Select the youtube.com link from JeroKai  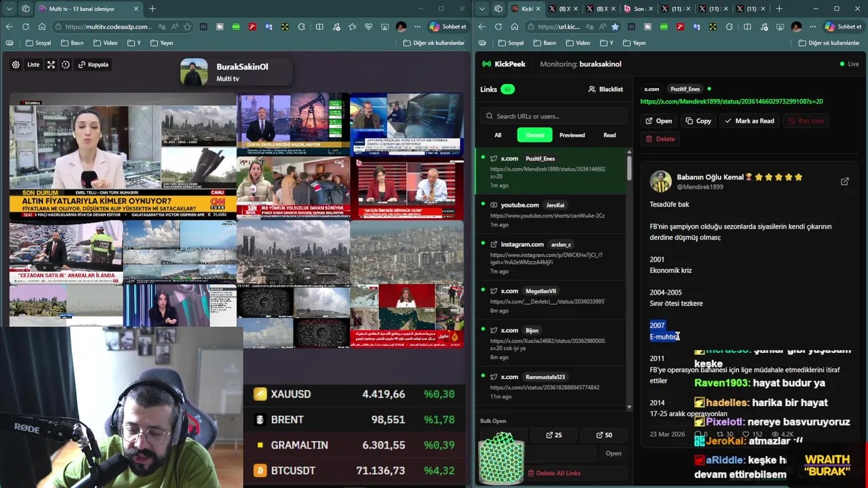[x=551, y=214]
